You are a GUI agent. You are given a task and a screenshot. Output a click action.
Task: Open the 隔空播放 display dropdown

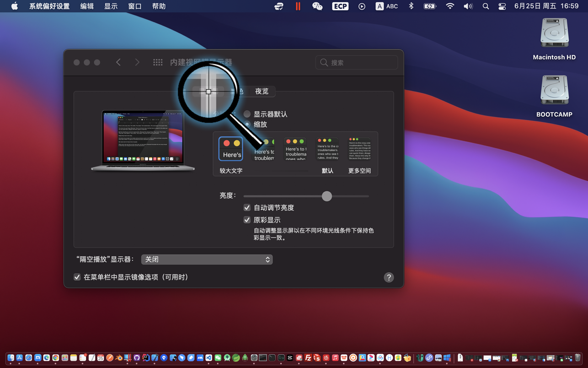click(207, 260)
